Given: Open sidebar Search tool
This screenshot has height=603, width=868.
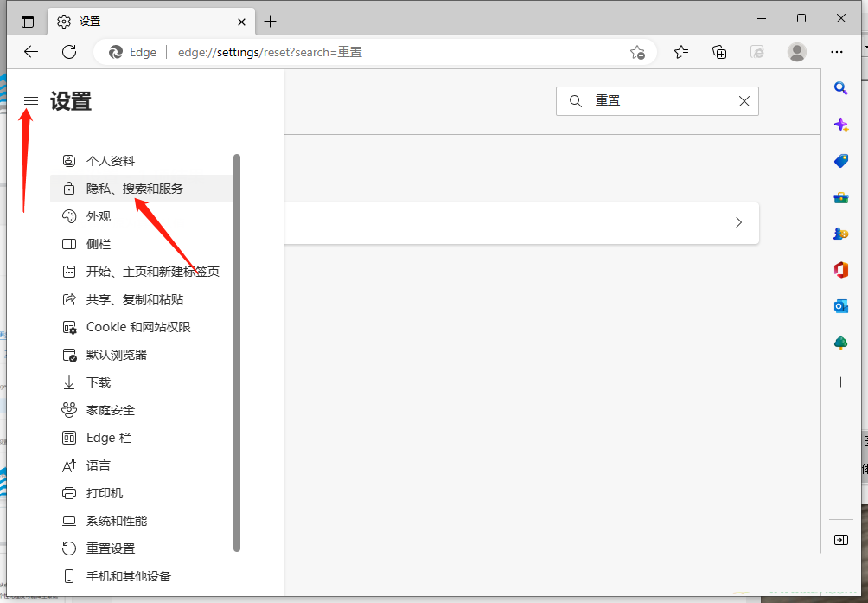Looking at the screenshot, I should click(x=841, y=88).
